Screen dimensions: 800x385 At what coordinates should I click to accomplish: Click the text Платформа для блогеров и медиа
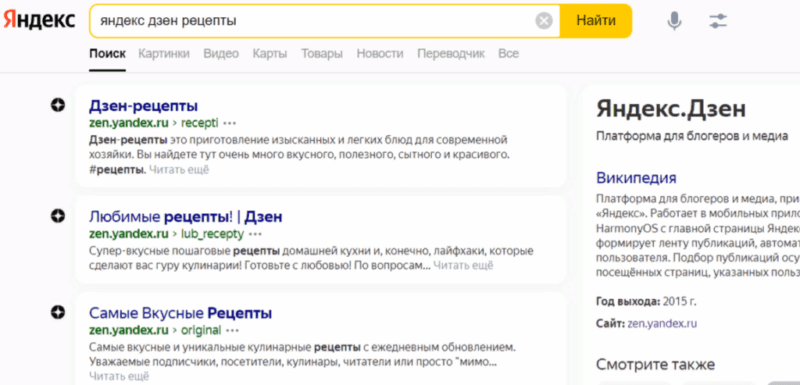click(x=692, y=136)
